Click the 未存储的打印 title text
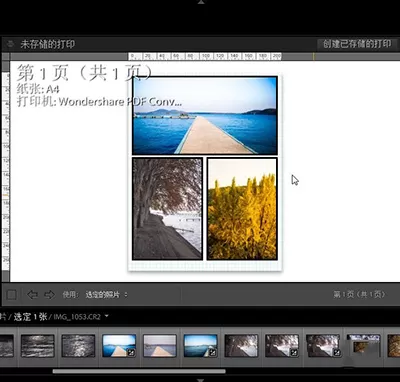400x382 pixels. 48,44
